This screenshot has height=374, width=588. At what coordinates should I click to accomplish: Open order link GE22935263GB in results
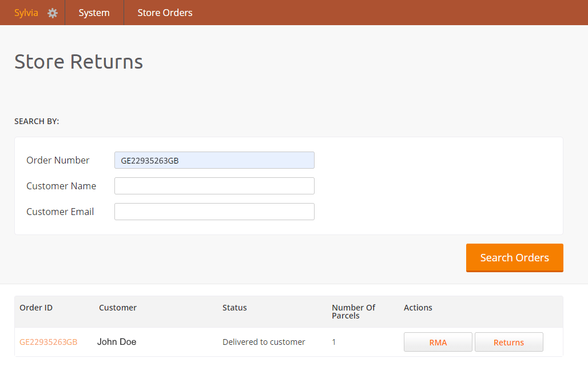click(49, 342)
